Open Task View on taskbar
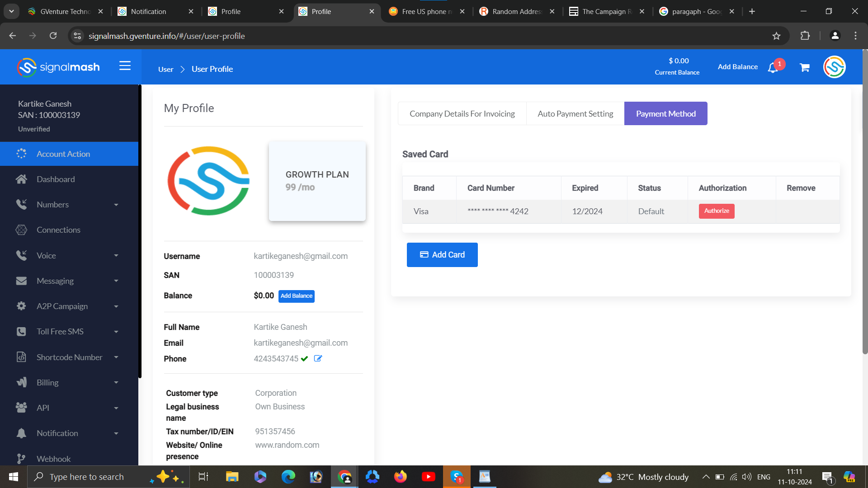 coord(203,477)
